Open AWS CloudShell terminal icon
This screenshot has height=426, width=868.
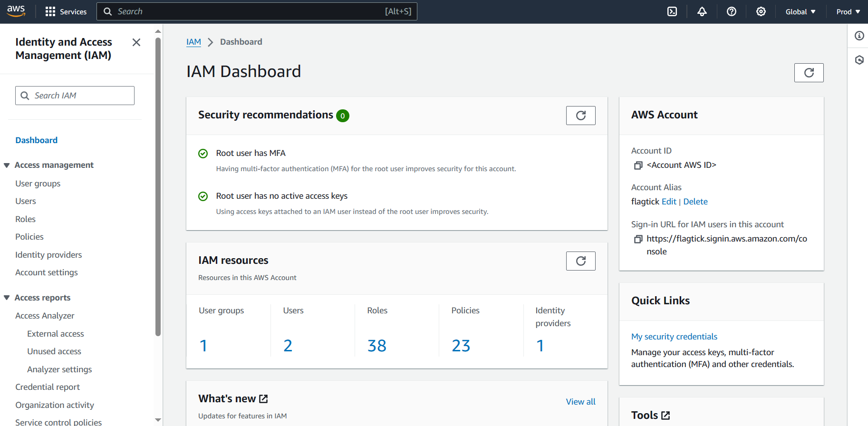click(x=672, y=11)
